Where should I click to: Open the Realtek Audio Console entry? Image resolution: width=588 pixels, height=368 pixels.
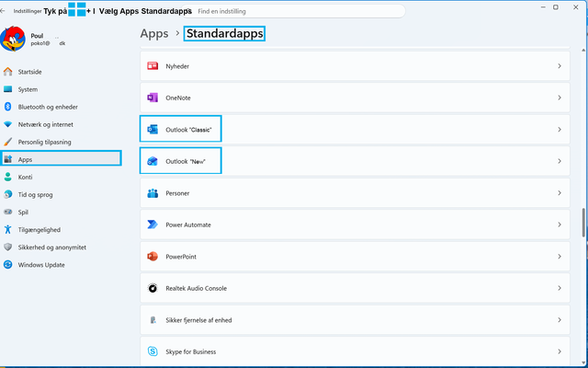pyautogui.click(x=355, y=288)
